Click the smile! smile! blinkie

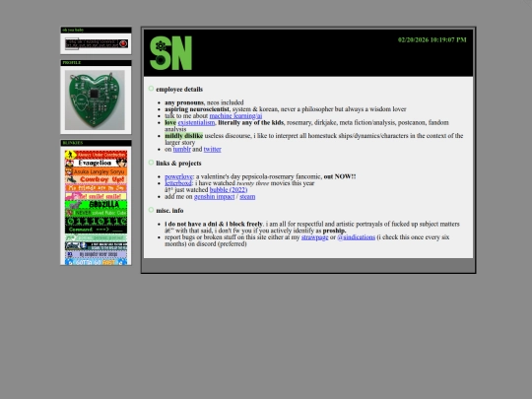click(x=96, y=196)
